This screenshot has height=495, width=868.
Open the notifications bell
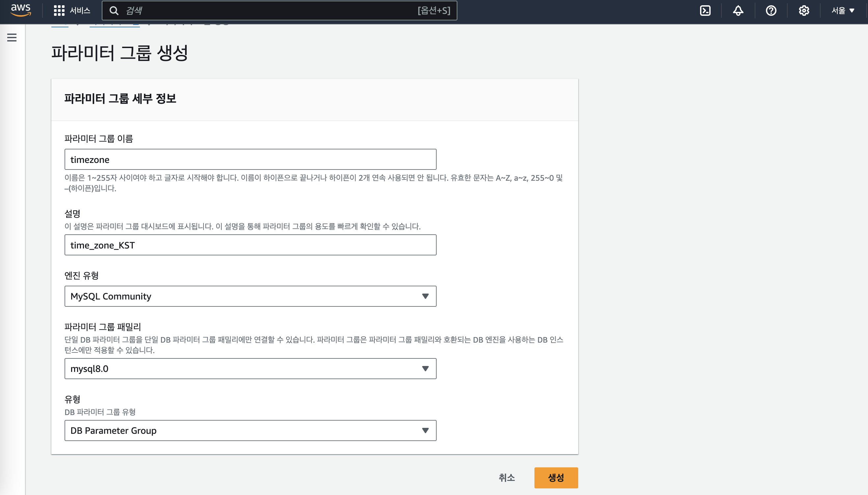pos(738,11)
